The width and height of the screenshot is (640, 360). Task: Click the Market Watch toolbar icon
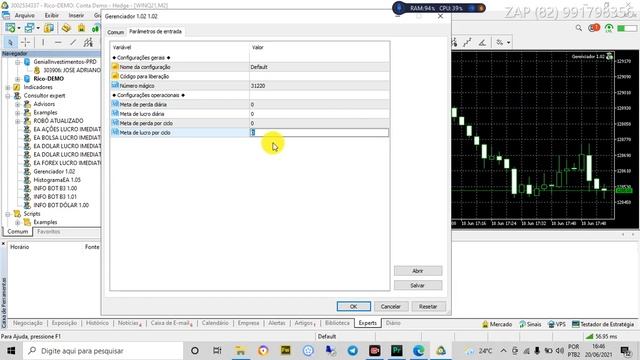click(49, 28)
